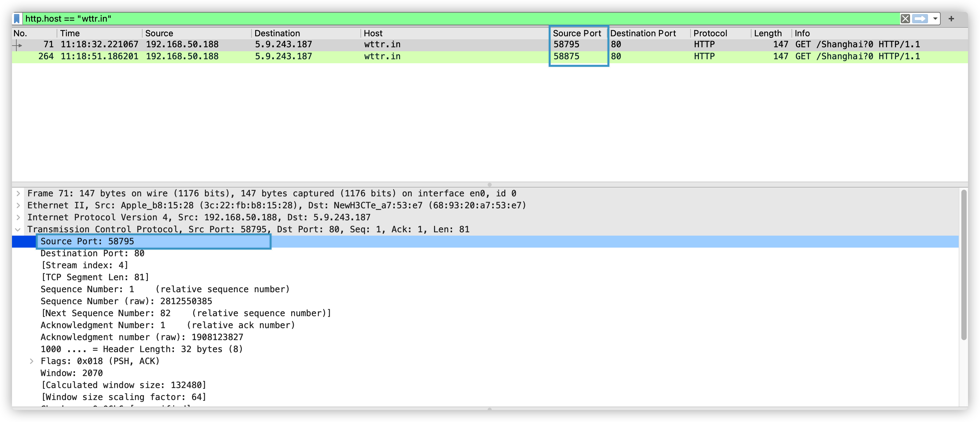980x422 pixels.
Task: Expand the Frame 71 tree node
Action: point(18,193)
